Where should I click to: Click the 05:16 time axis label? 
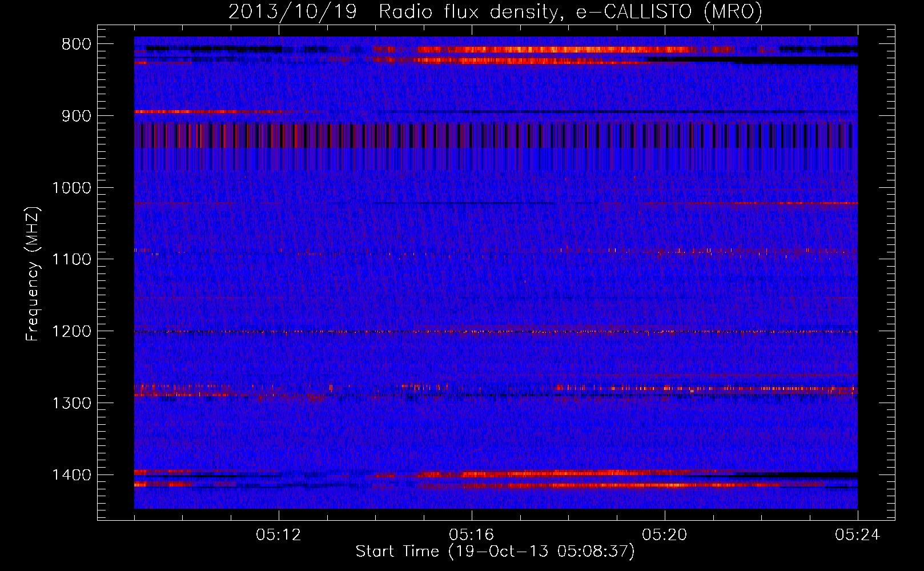click(472, 535)
